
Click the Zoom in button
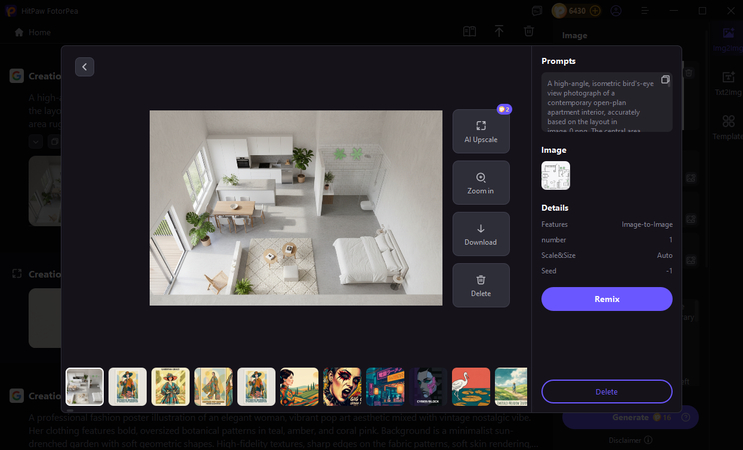coord(481,183)
